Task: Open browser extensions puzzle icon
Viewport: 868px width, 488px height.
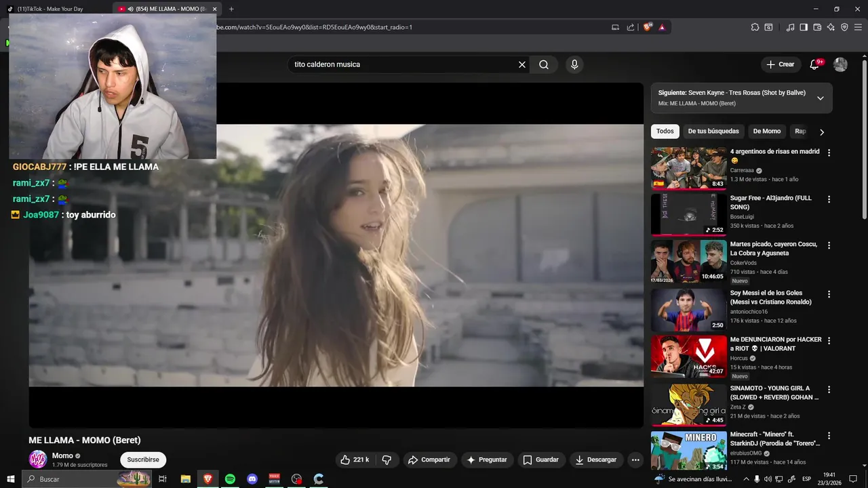Action: [755, 27]
